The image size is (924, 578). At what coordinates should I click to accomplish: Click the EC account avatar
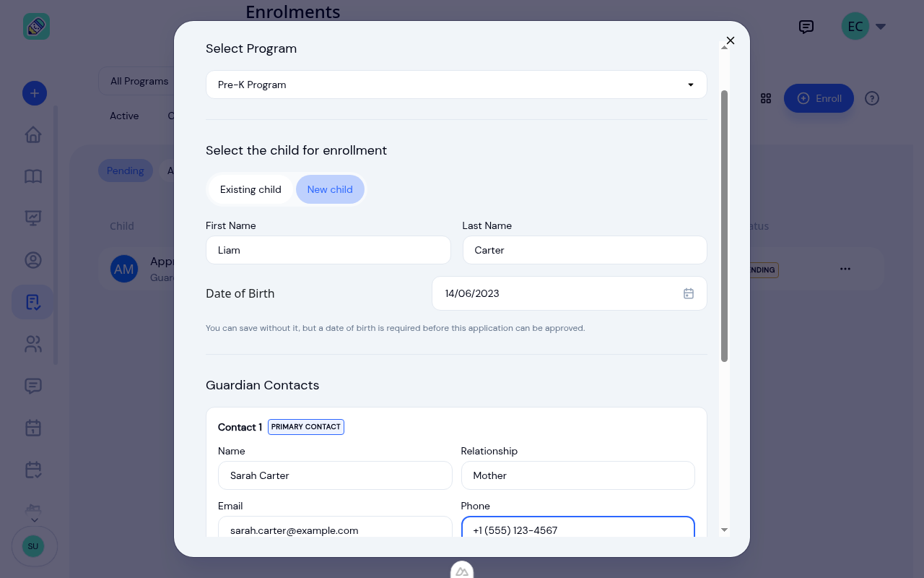click(x=855, y=27)
